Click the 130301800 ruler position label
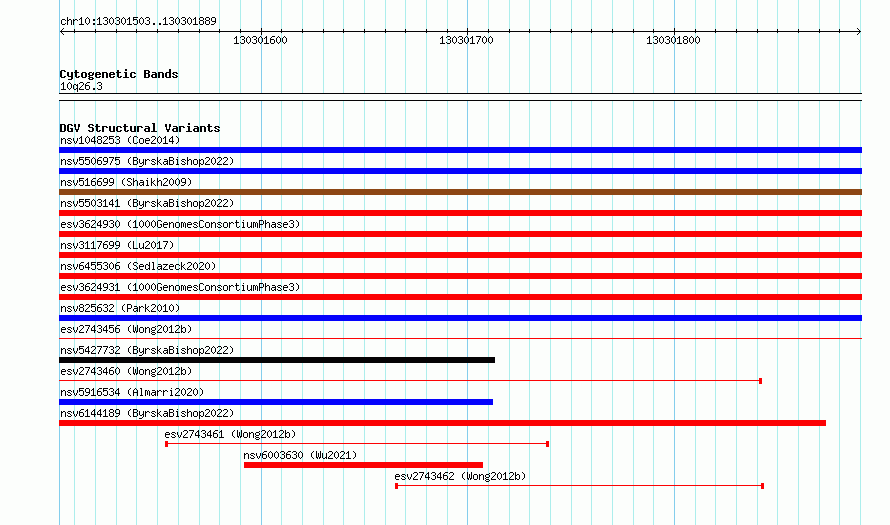Viewport: 890px width, 525px height. point(673,40)
